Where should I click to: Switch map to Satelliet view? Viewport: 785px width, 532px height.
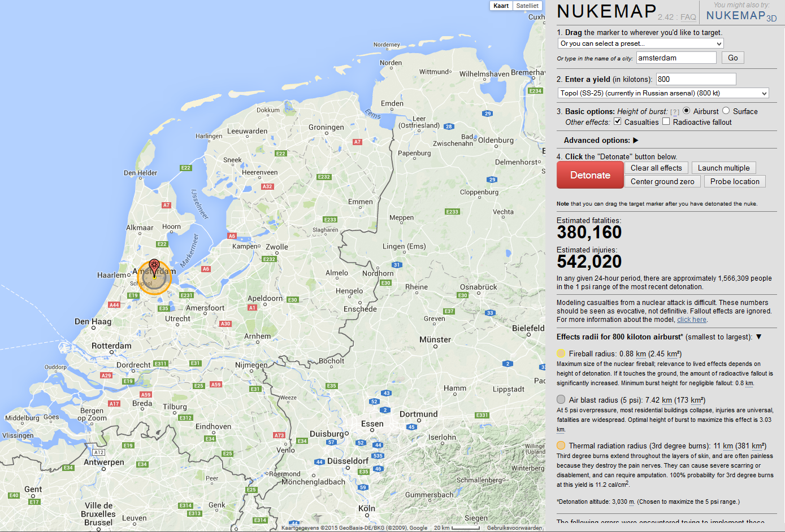click(x=527, y=6)
